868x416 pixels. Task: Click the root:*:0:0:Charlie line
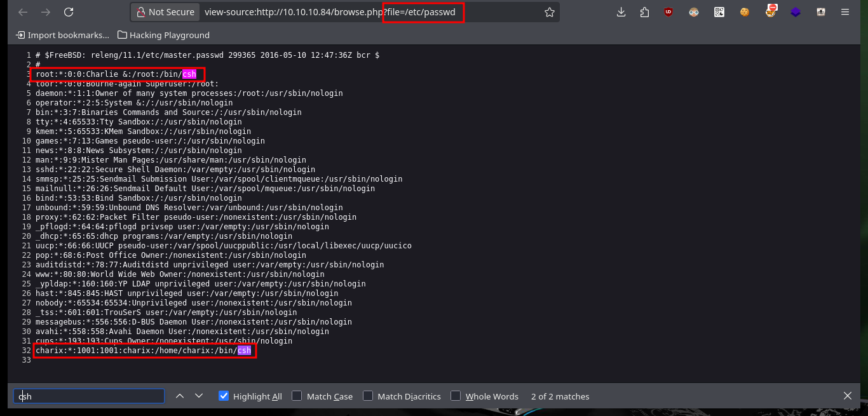[x=116, y=74]
